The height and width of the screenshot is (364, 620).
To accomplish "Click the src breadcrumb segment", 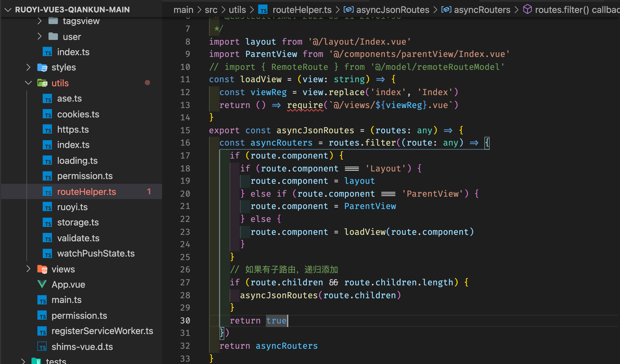I will [211, 10].
